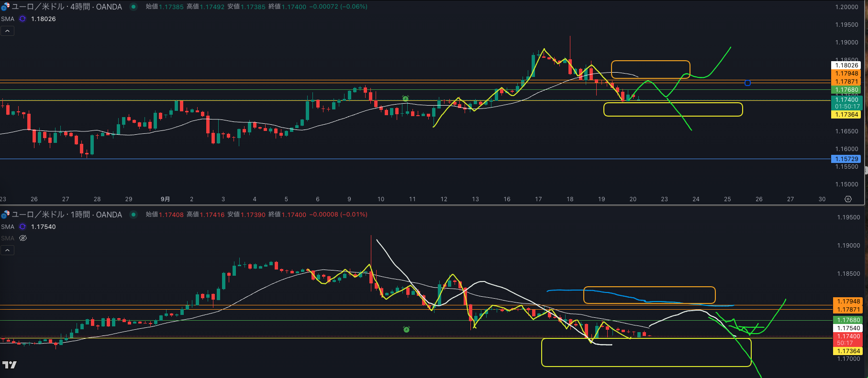Collapse indicator legend on 1-hour chart

(7, 250)
